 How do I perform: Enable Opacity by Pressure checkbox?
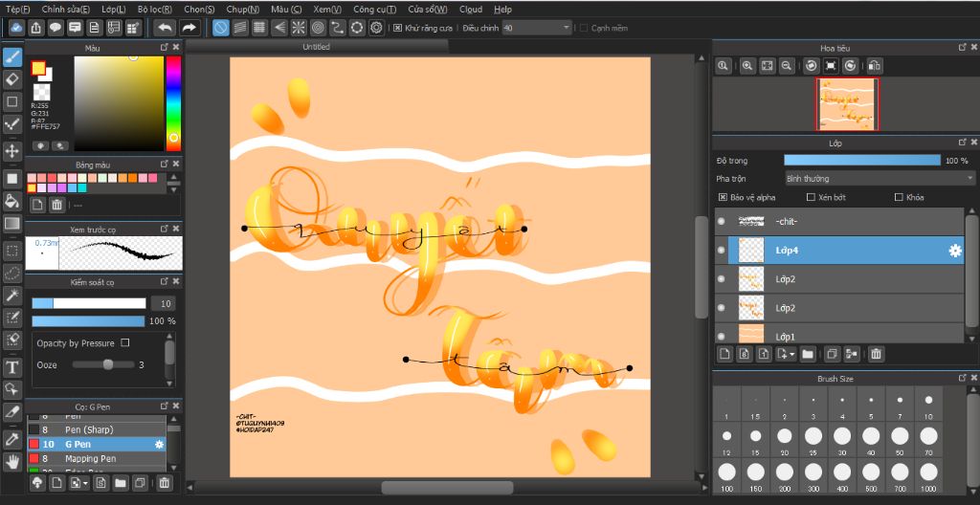pyautogui.click(x=125, y=343)
